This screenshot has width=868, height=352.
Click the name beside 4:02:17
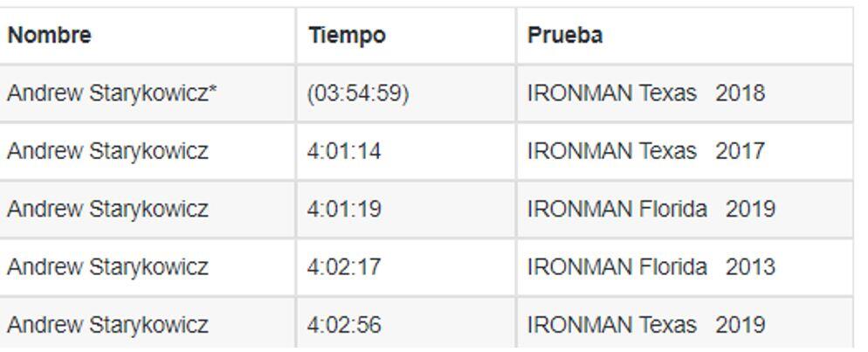click(108, 268)
